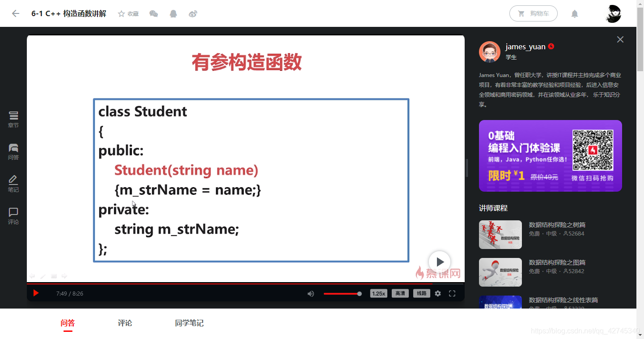Change the 1.25x playback speed
644x339 pixels.
click(x=378, y=293)
